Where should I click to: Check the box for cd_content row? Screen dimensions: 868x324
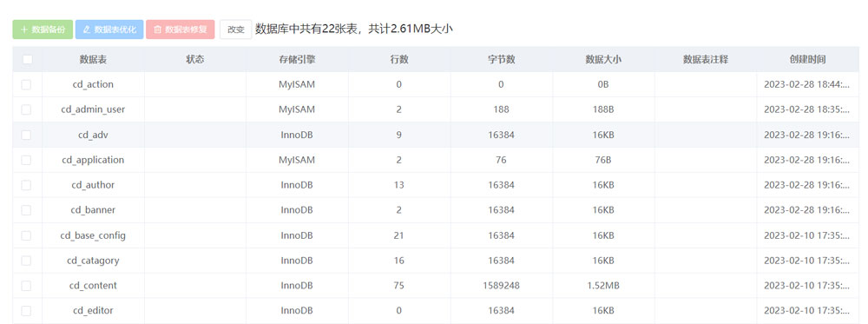(x=26, y=286)
